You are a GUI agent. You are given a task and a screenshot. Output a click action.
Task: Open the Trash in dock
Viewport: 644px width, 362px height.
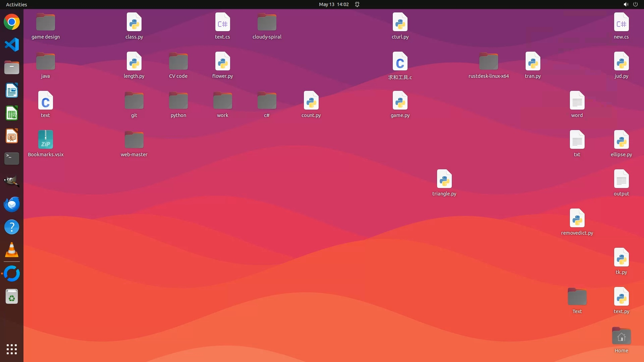12,297
